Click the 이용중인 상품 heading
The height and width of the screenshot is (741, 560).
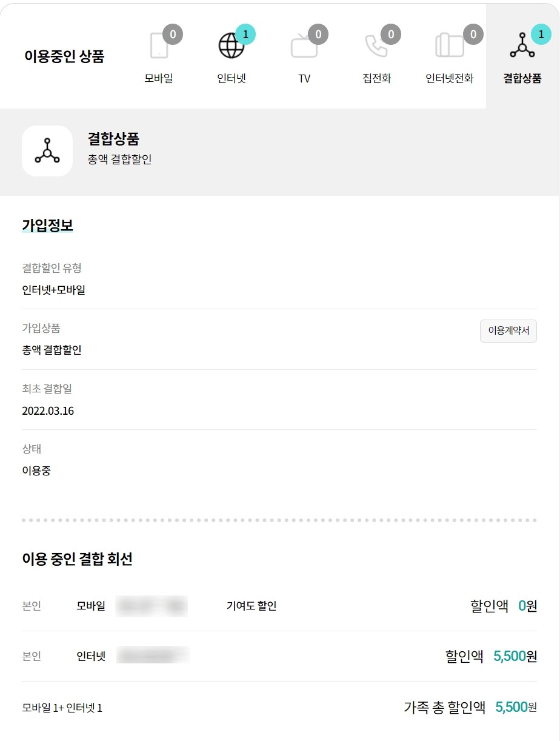(64, 56)
